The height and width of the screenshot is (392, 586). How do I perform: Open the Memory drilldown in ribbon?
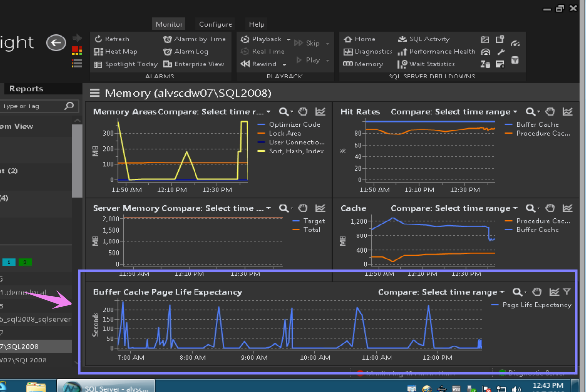tap(363, 64)
